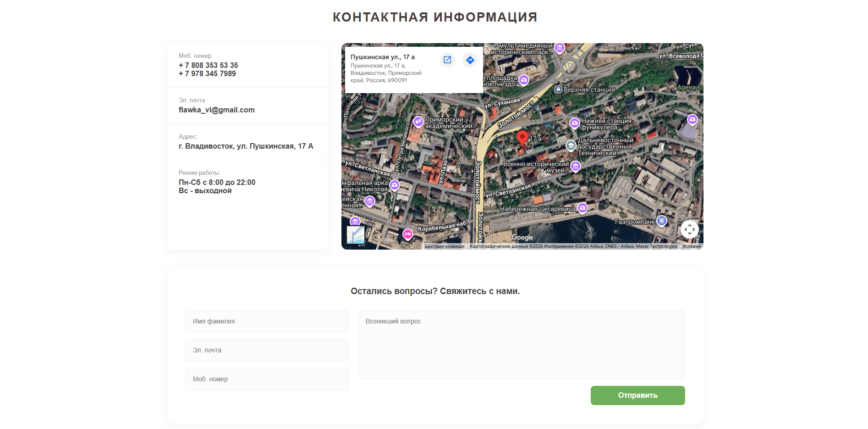
Task: Select Нижняя станция фуникулера marker
Action: tap(574, 123)
